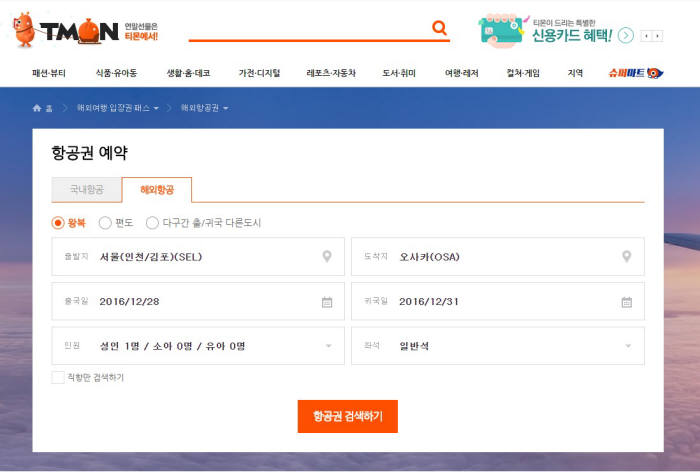Select the 왕복 round-trip radio button

point(58,222)
